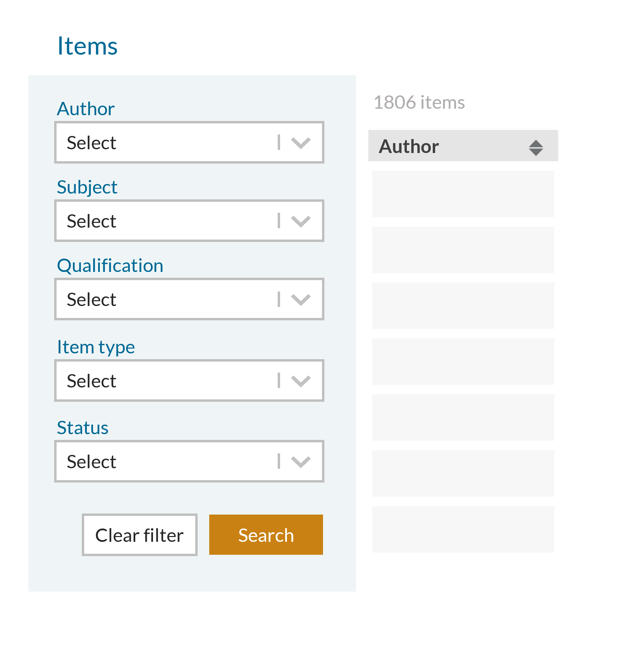Select the last placeholder result row
This screenshot has height=657, width=644.
pyautogui.click(x=463, y=529)
